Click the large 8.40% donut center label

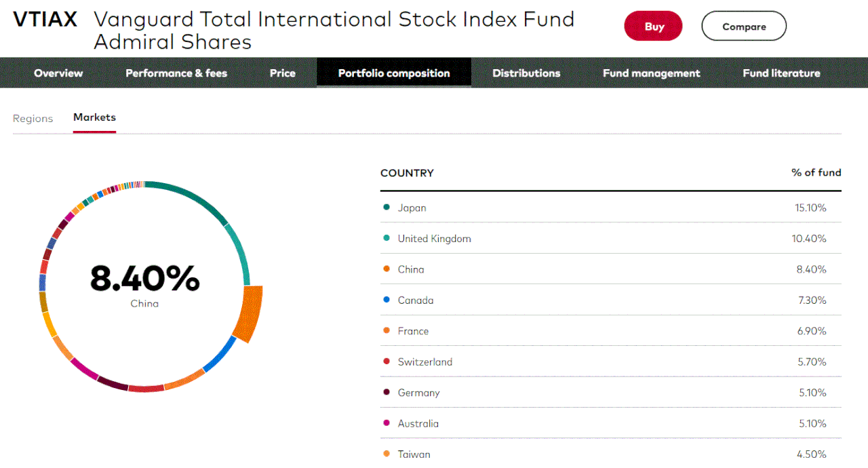144,277
